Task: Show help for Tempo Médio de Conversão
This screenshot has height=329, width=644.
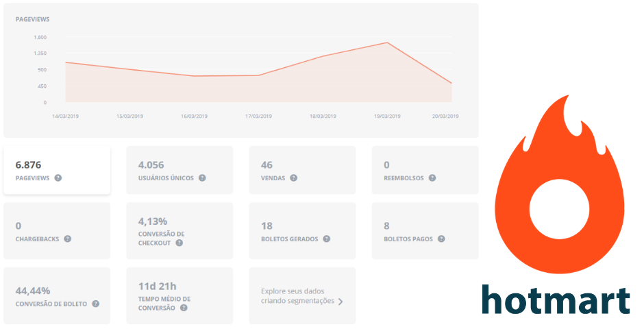Action: [184, 308]
